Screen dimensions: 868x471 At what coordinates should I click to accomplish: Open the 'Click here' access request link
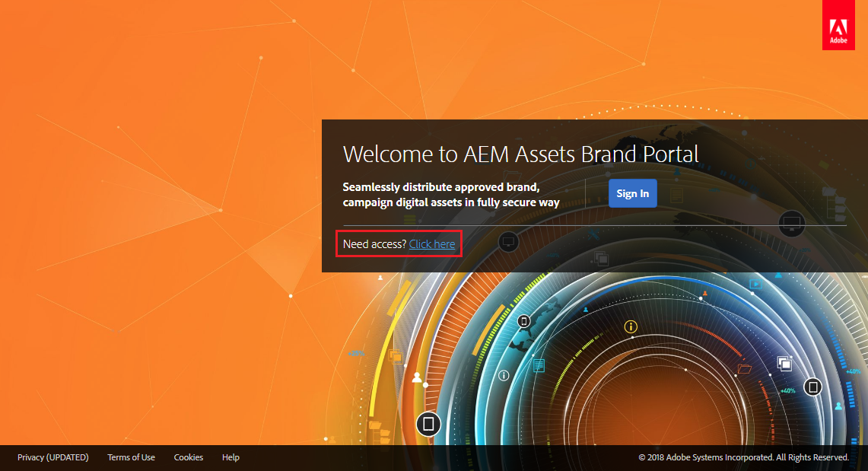pyautogui.click(x=432, y=244)
